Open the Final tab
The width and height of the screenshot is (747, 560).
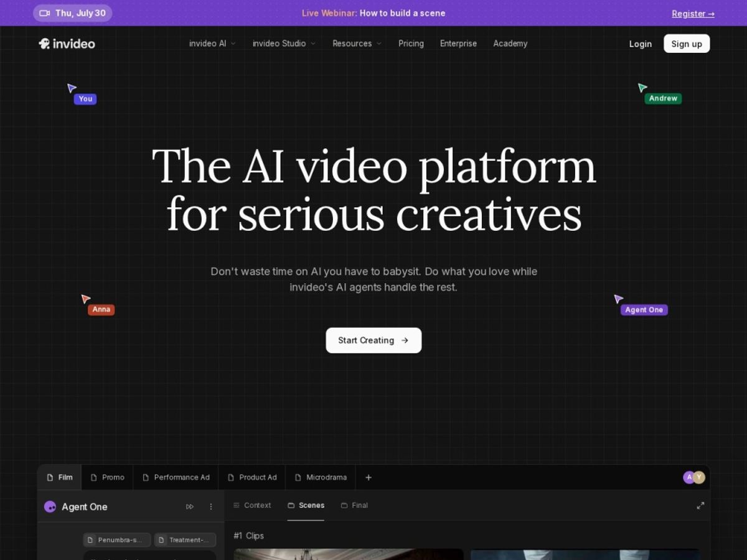[x=354, y=505]
